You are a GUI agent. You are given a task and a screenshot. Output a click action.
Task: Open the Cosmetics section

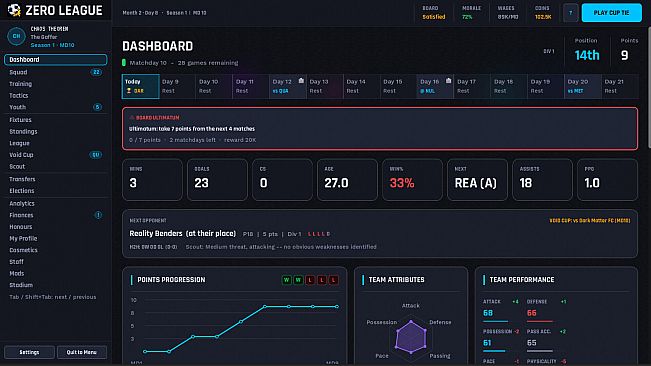click(56, 250)
